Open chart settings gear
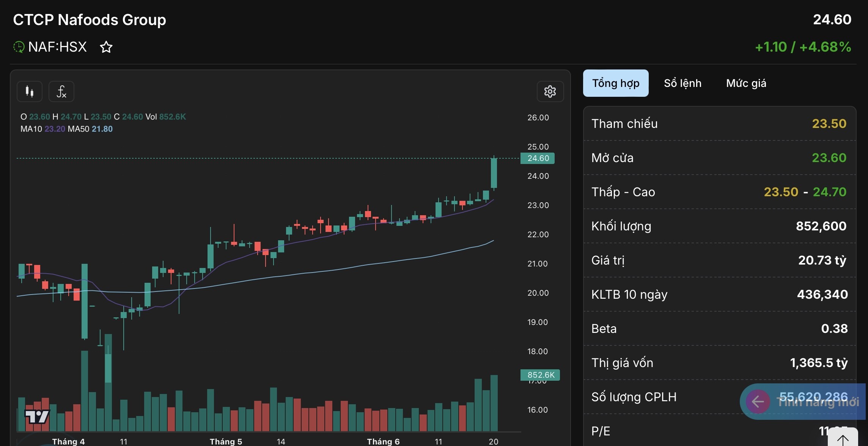The image size is (868, 446). click(x=550, y=91)
